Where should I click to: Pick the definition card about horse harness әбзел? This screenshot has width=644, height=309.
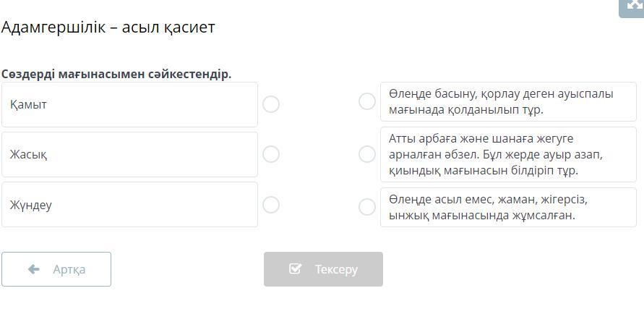tap(508, 154)
